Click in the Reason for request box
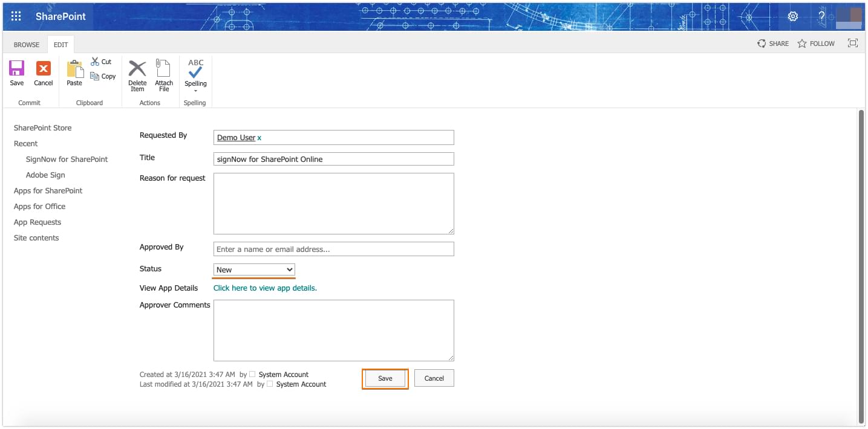The height and width of the screenshot is (429, 868). pos(334,204)
